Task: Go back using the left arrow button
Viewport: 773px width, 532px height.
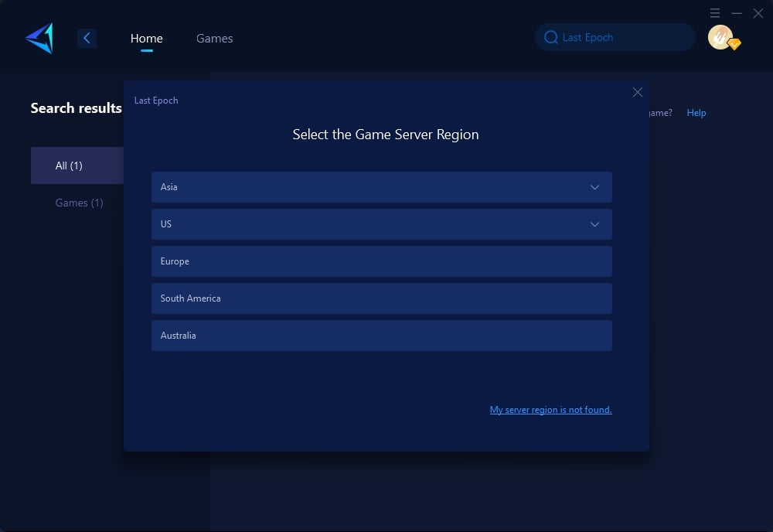Action: [87, 38]
